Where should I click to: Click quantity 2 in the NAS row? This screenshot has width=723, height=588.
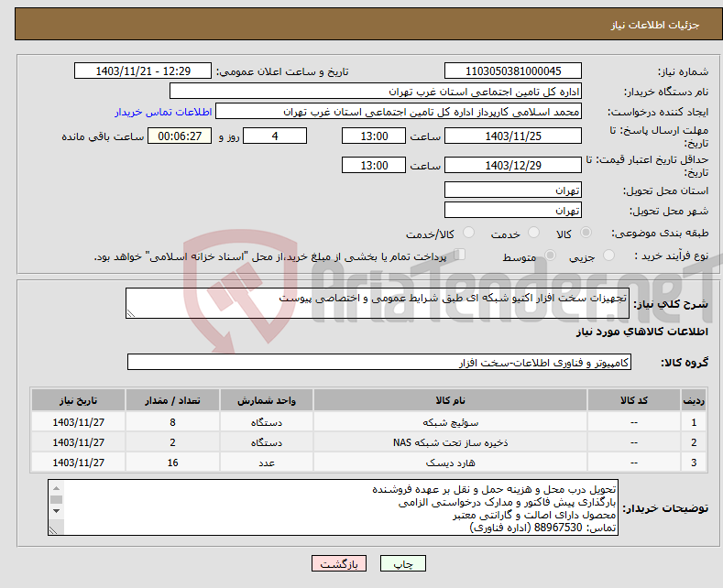tap(172, 442)
